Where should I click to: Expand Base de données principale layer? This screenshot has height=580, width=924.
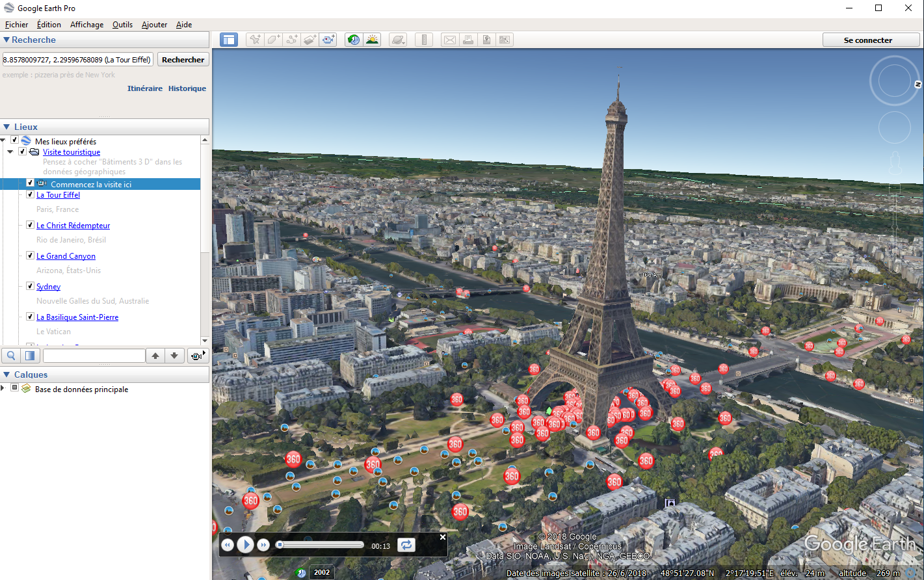coord(3,388)
